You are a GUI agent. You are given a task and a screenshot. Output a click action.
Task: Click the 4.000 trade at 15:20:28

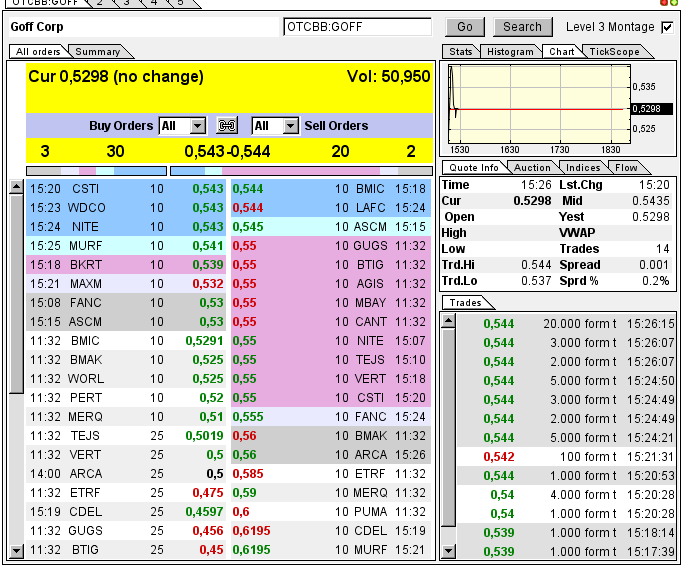pos(566,495)
